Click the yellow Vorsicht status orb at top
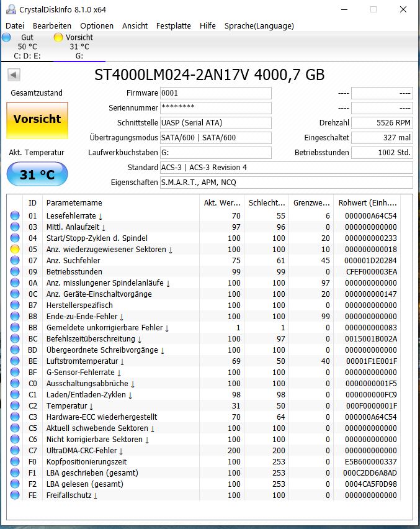Image resolution: width=420 pixels, height=529 pixels. coord(58,37)
